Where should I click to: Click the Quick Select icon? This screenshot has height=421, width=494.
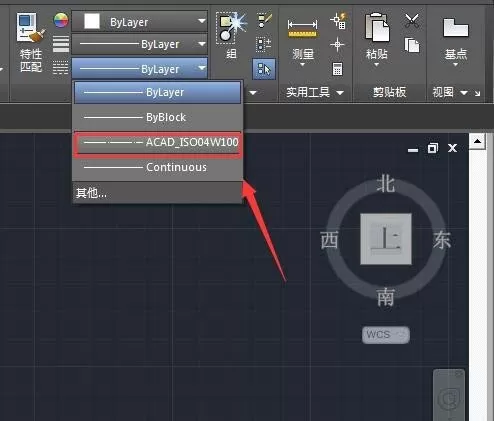[x=339, y=21]
